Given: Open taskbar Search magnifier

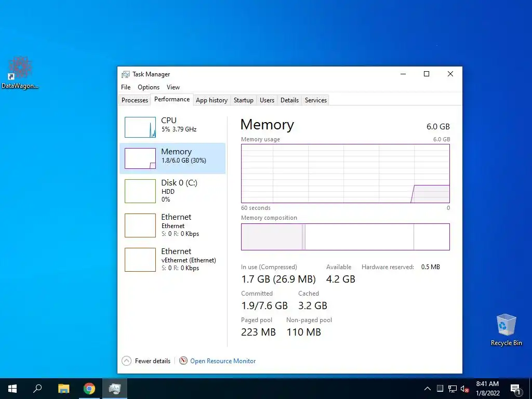Looking at the screenshot, I should pos(37,389).
